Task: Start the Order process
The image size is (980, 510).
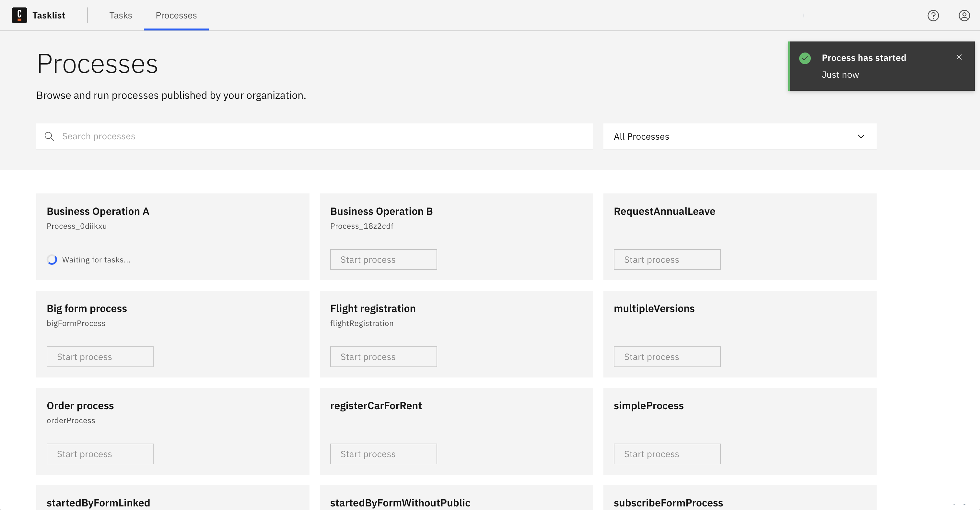Action: (100, 454)
